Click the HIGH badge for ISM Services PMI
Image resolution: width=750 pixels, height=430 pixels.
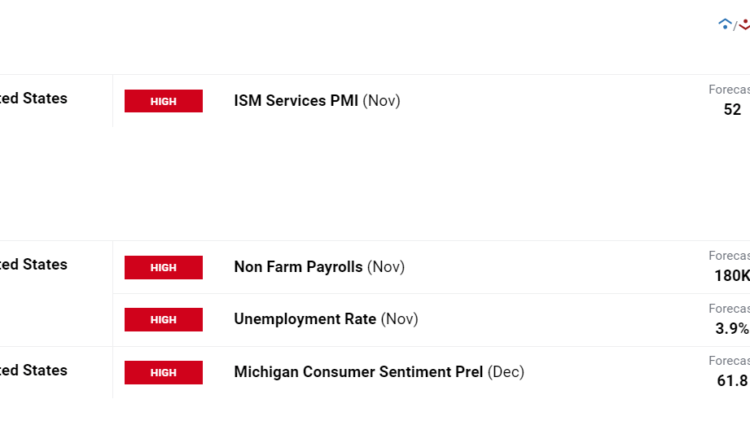click(163, 101)
